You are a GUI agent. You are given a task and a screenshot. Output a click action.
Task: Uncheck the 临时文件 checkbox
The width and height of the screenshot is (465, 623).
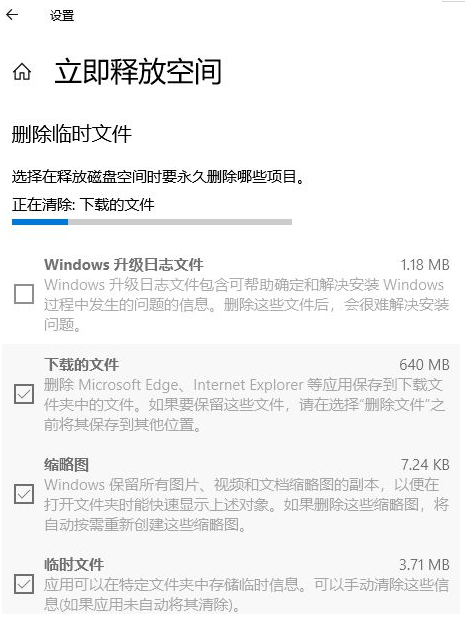[x=24, y=584]
